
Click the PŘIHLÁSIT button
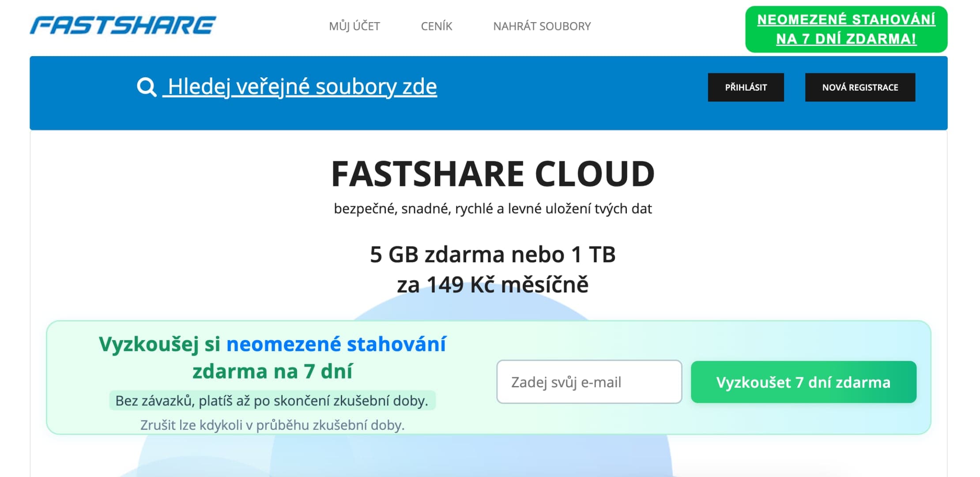coord(746,87)
